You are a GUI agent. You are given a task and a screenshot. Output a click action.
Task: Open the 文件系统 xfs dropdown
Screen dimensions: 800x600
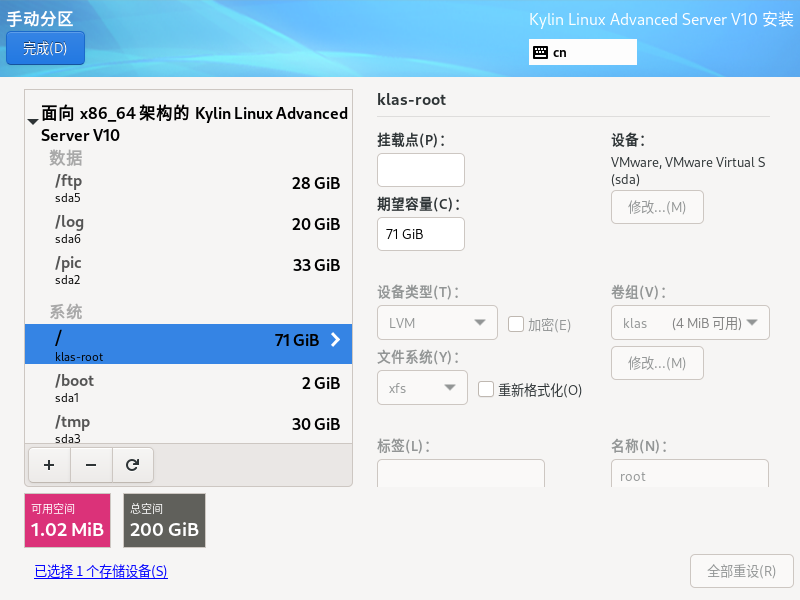coord(422,388)
